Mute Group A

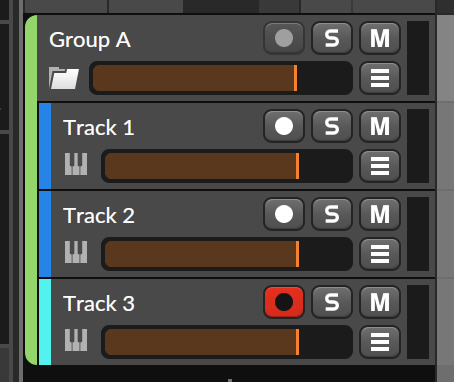pyautogui.click(x=380, y=38)
